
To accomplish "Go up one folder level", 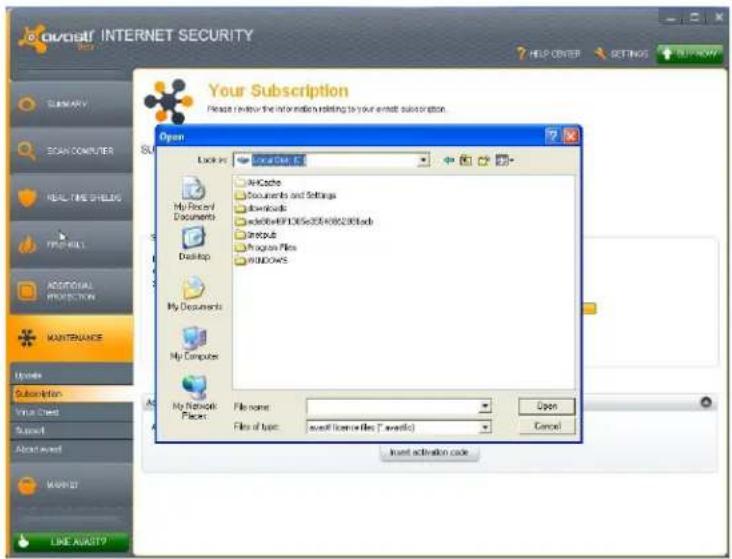I will pos(465,160).
